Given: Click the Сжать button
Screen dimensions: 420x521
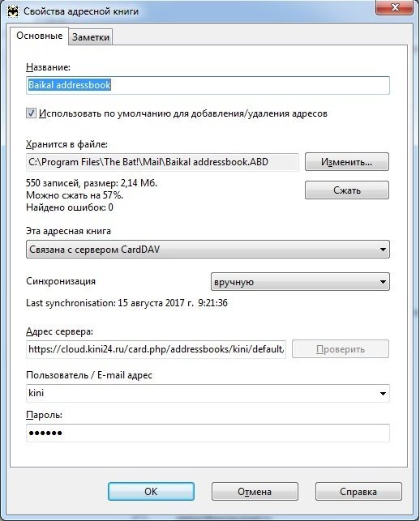Looking at the screenshot, I should coord(346,190).
